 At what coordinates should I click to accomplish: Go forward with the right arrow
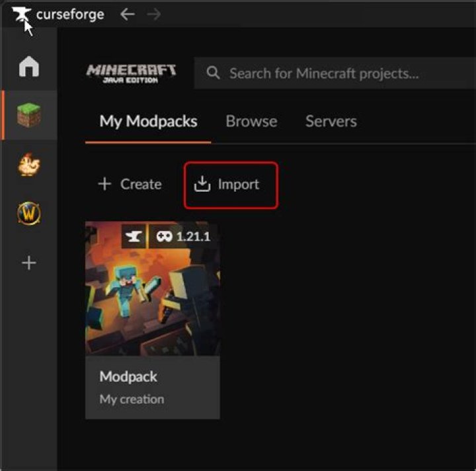point(153,15)
